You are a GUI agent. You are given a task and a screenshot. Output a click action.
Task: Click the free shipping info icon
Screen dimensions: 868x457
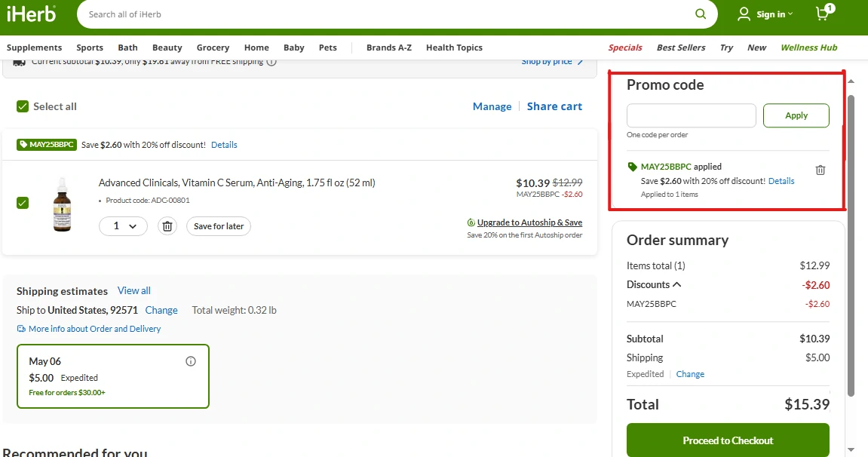pos(271,61)
